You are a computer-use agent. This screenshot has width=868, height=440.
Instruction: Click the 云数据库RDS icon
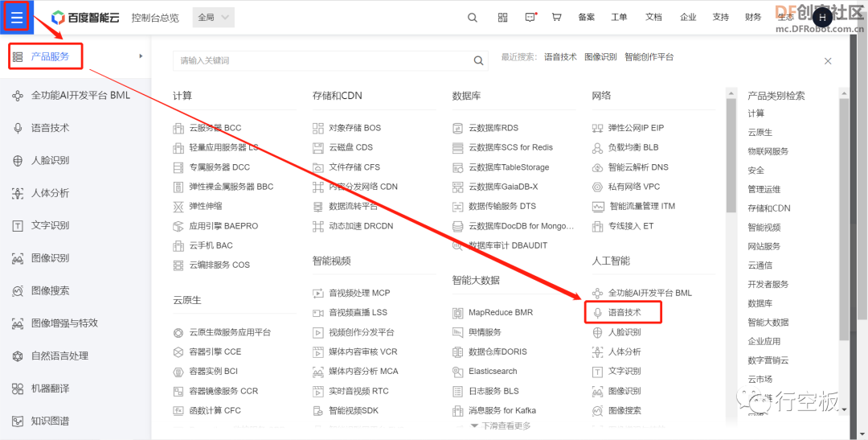pyautogui.click(x=457, y=128)
